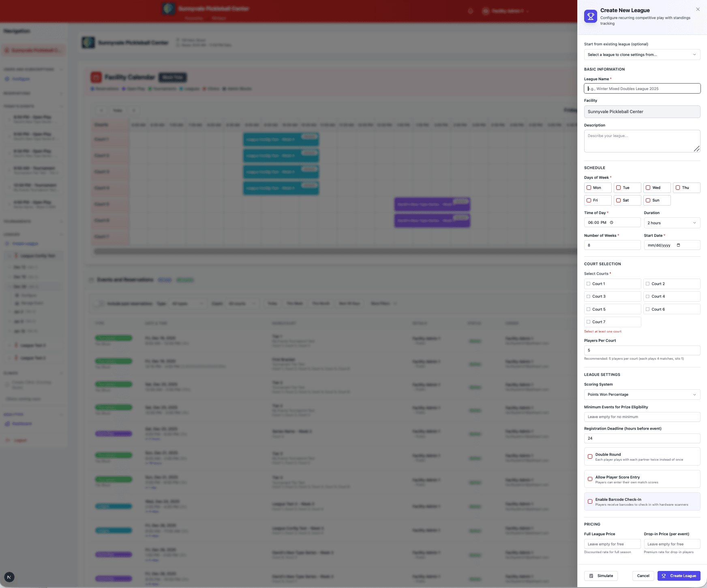Select the Court 3 checkbox
707x588 pixels.
[589, 296]
